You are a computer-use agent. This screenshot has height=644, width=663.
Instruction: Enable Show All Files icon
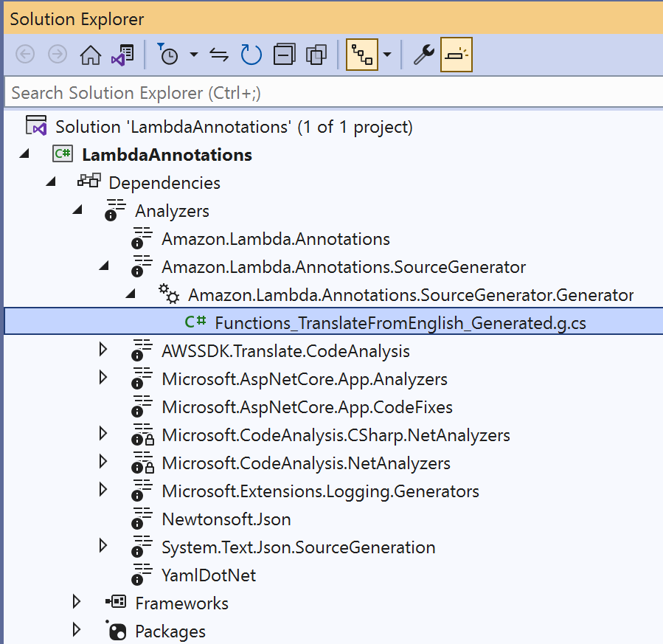[316, 54]
